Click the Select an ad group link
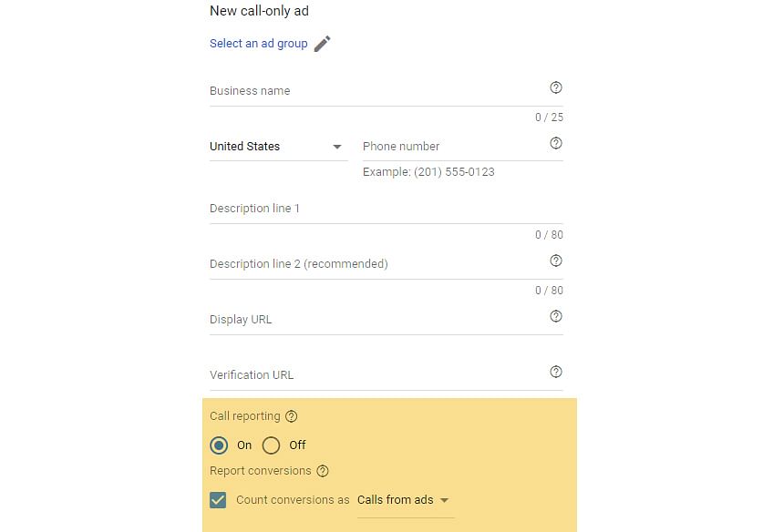Image resolution: width=773 pixels, height=532 pixels. click(x=258, y=44)
